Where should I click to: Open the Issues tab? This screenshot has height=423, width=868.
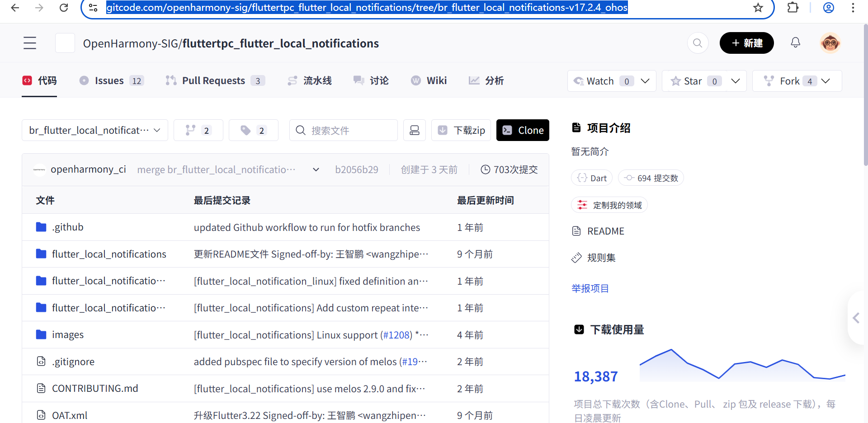[x=111, y=80]
